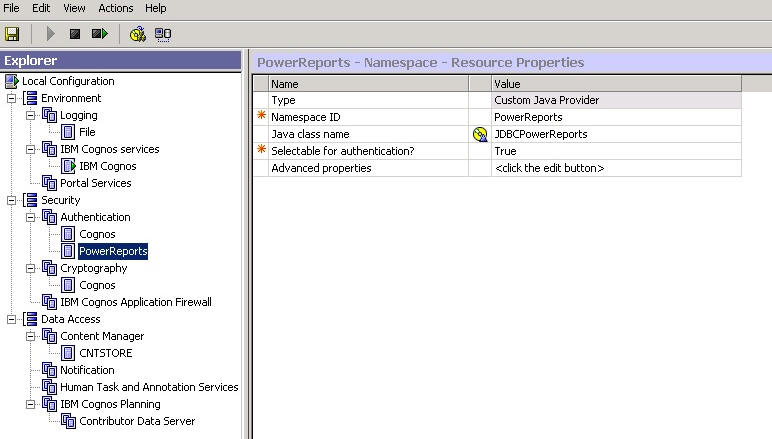Run the Test configuration toolbar icon
772x439 pixels.
click(x=138, y=34)
